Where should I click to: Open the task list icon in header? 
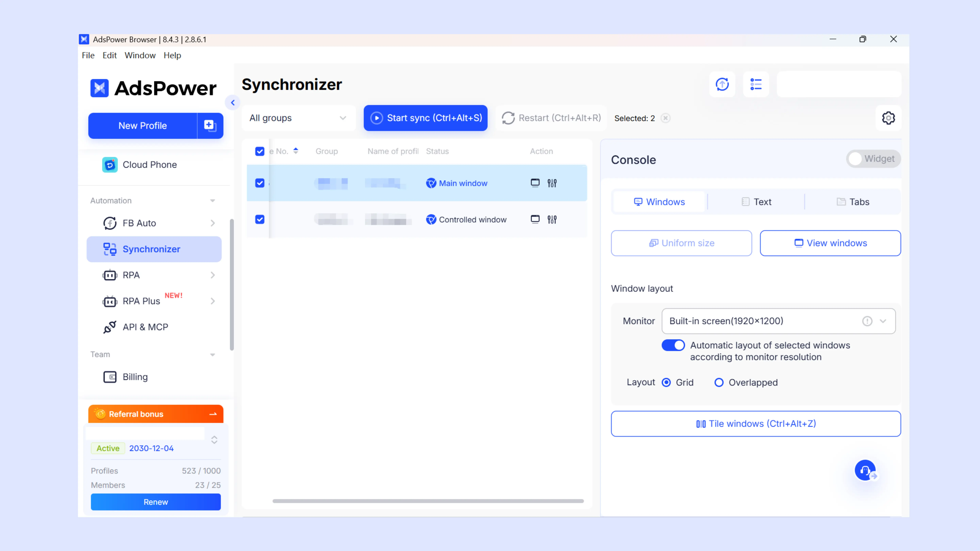click(756, 84)
